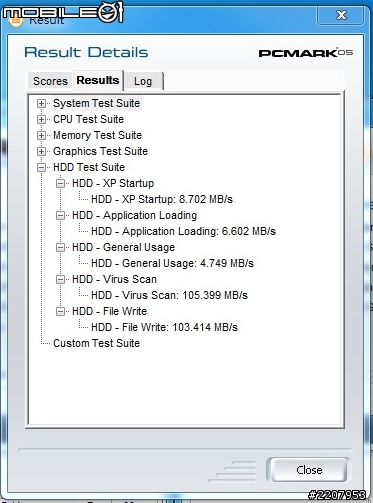The image size is (373, 503).
Task: Select the HDD - File Write row
Action: [x=110, y=311]
